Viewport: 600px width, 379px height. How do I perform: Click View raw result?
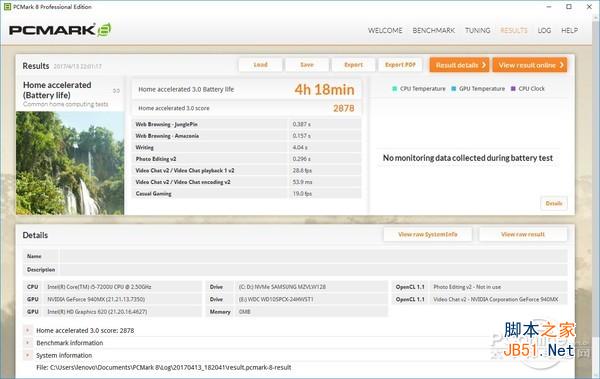coord(523,234)
